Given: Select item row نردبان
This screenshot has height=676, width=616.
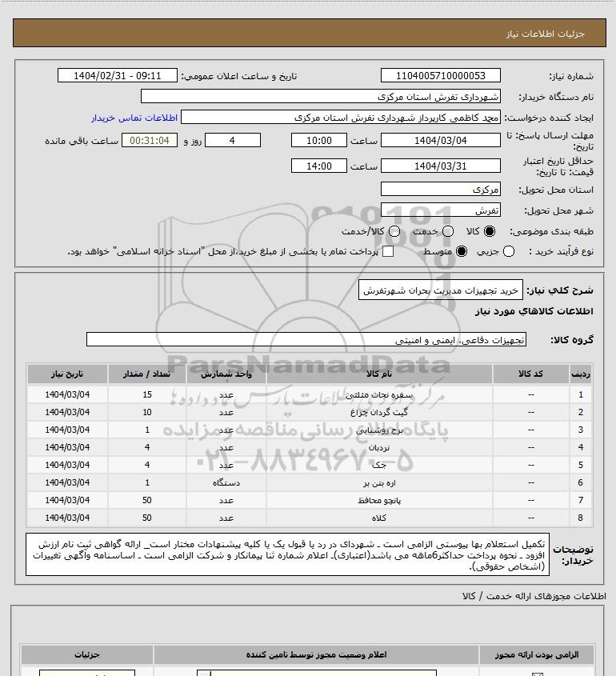Looking at the screenshot, I should [310, 447].
